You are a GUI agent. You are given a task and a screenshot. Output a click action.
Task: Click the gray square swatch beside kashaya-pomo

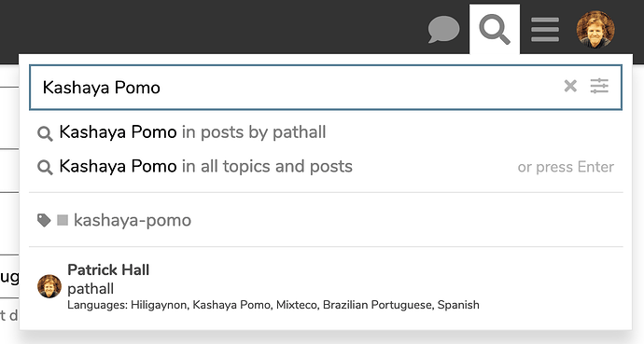(63, 220)
